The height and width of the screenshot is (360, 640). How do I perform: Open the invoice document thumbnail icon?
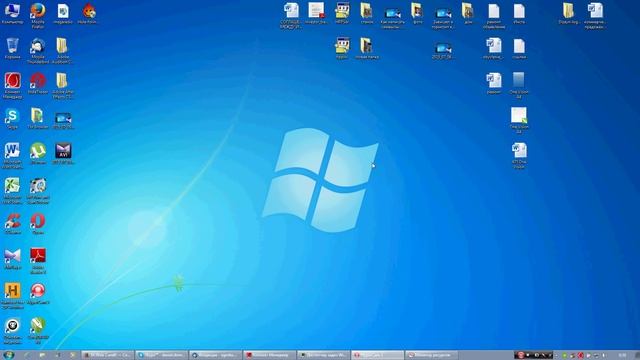click(x=316, y=11)
